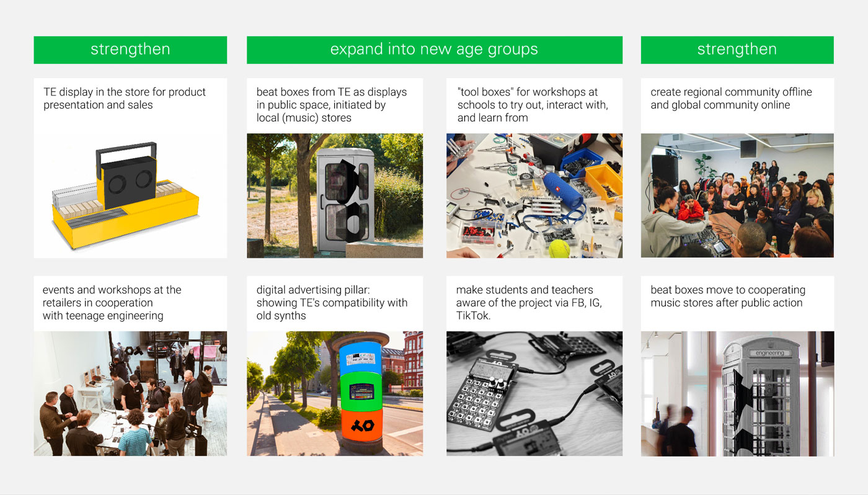
Task: Click the blue top section of advertising pillar
Action: coord(361,358)
